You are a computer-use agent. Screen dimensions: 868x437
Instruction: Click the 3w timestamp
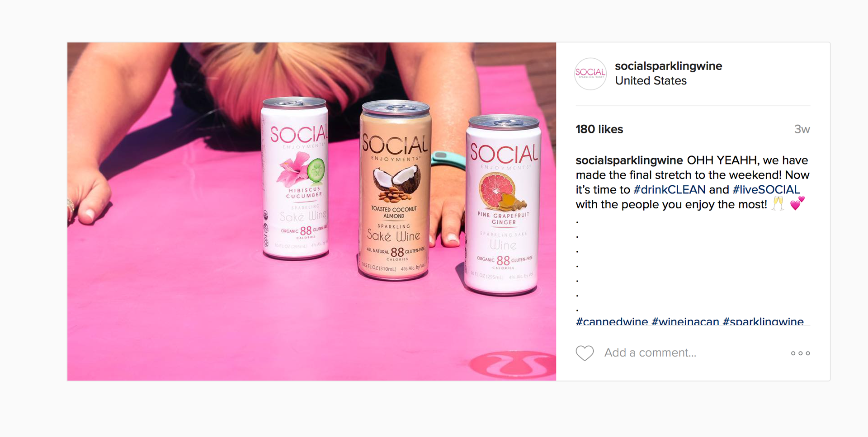coord(802,129)
